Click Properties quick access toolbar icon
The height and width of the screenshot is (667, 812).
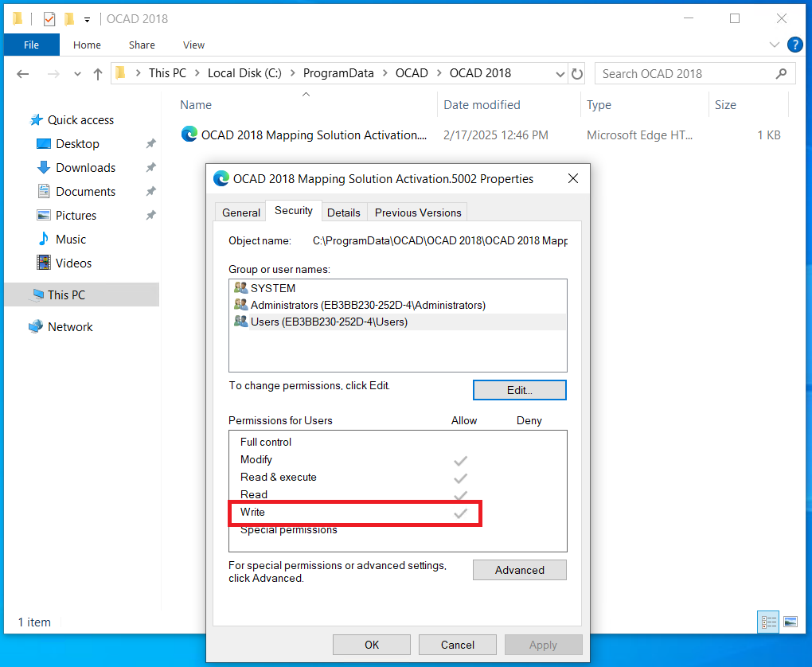click(x=49, y=19)
